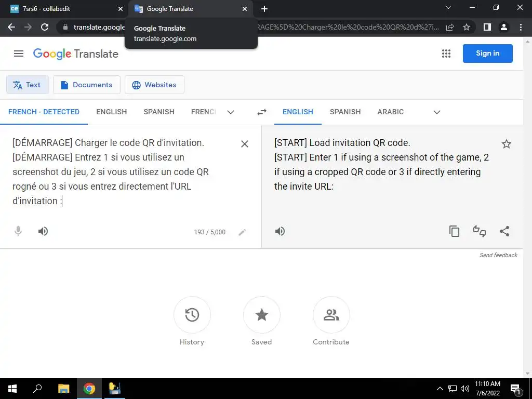Select English as source language
Screen dimensions: 532x399
[111, 112]
